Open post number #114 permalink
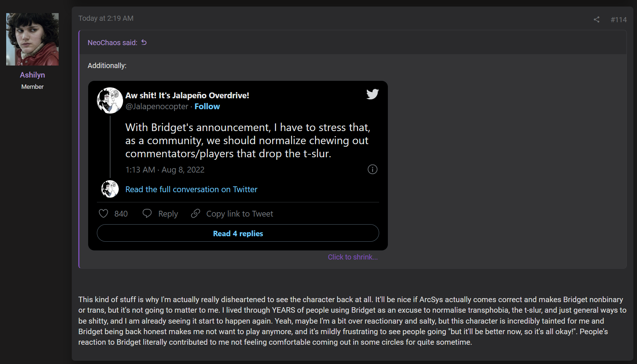 pyautogui.click(x=618, y=20)
